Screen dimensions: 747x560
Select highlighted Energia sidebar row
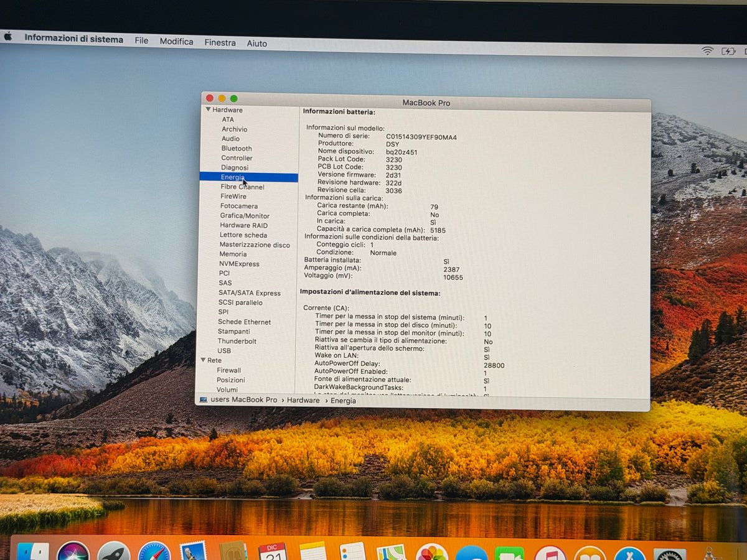[249, 177]
